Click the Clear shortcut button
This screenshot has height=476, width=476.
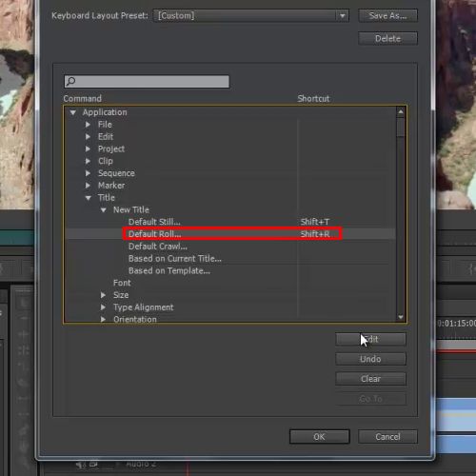pos(370,379)
